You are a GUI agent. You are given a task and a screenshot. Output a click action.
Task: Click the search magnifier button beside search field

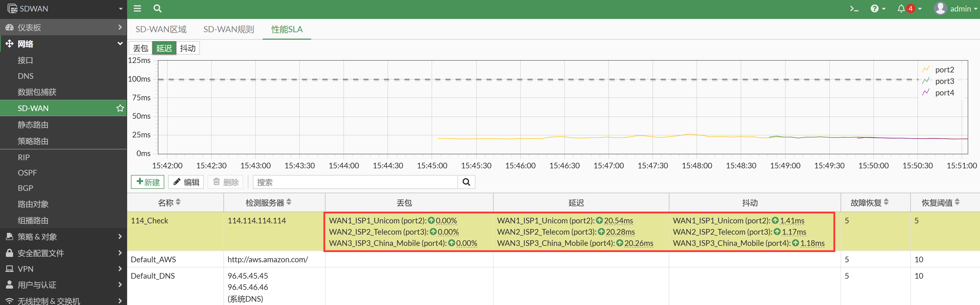tap(466, 182)
